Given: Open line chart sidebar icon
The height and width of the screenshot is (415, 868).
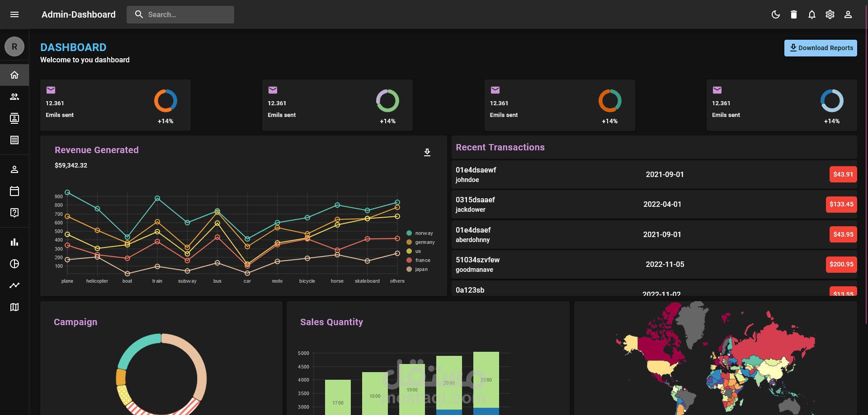Looking at the screenshot, I should [x=14, y=285].
